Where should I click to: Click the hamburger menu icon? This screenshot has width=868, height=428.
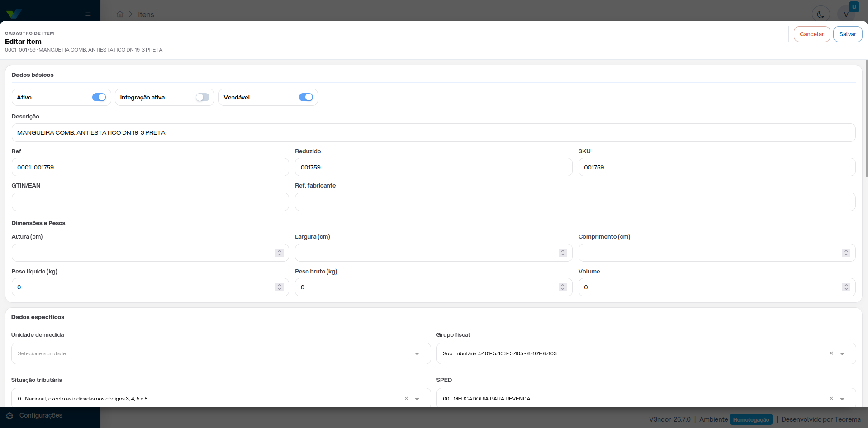point(88,14)
